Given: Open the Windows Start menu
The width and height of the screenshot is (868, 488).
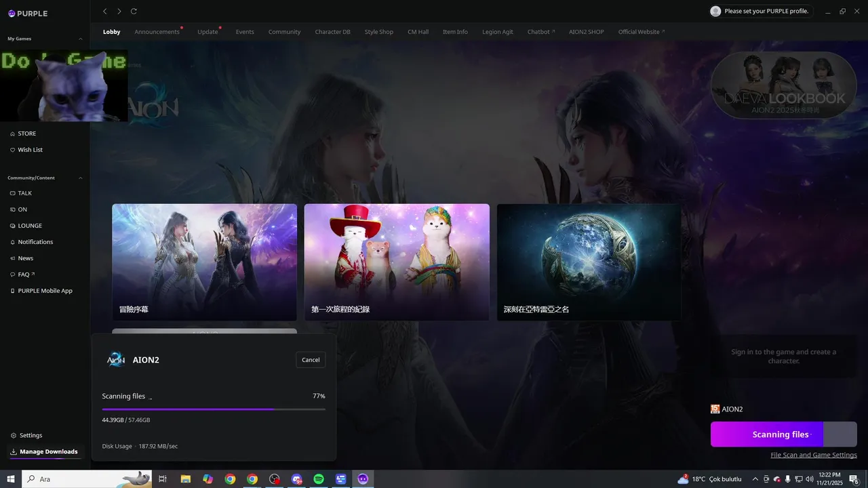Looking at the screenshot, I should tap(11, 479).
